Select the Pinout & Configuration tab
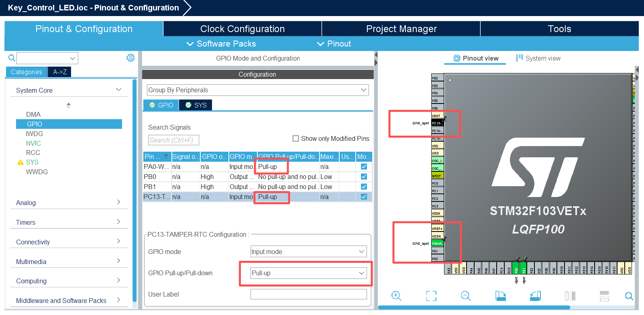 click(84, 29)
